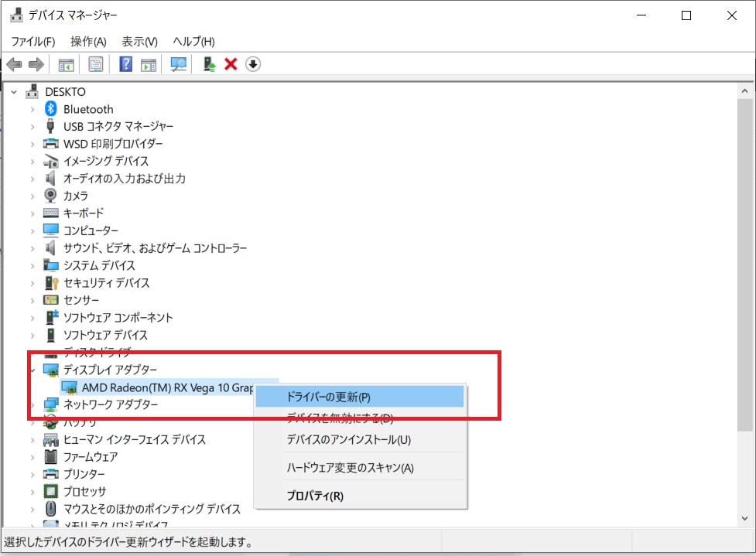Expand the ソフトウェア デバイス node

32,335
